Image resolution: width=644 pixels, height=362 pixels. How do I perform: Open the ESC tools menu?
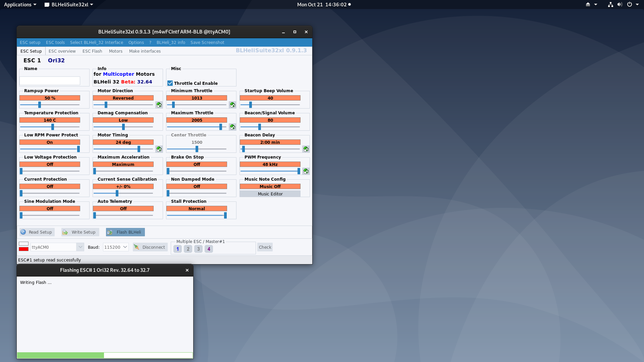55,43
